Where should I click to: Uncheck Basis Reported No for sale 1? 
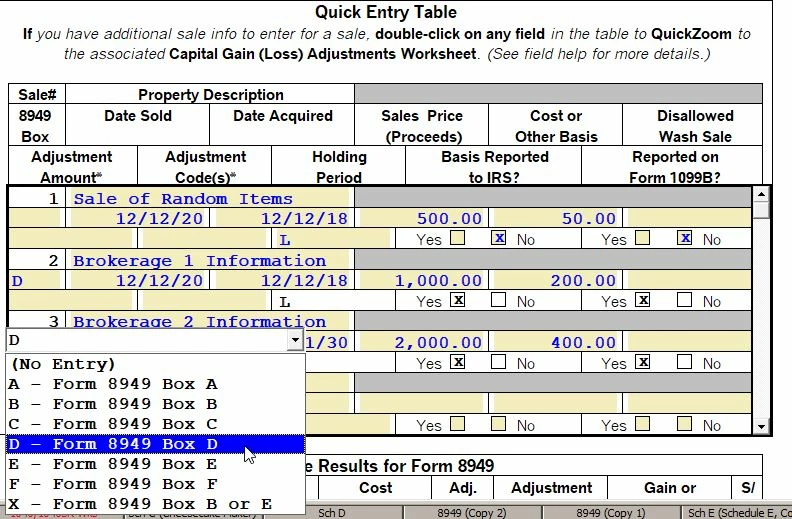[x=499, y=238]
